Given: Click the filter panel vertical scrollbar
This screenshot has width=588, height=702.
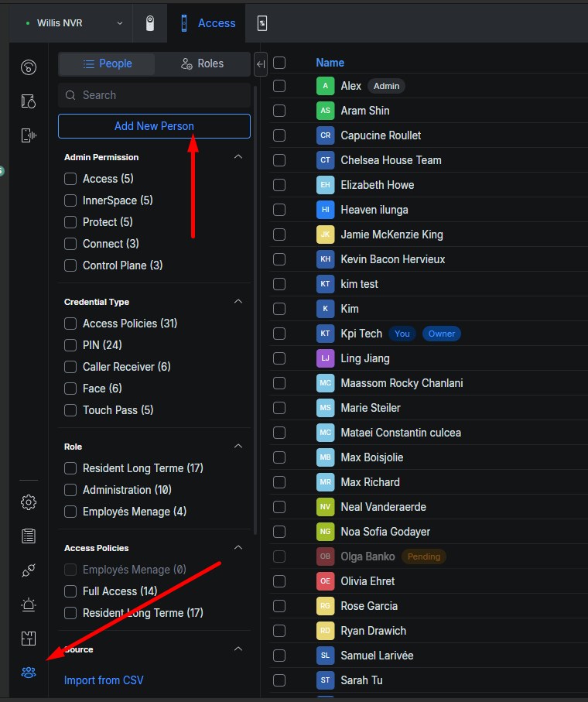Looking at the screenshot, I should [255, 309].
